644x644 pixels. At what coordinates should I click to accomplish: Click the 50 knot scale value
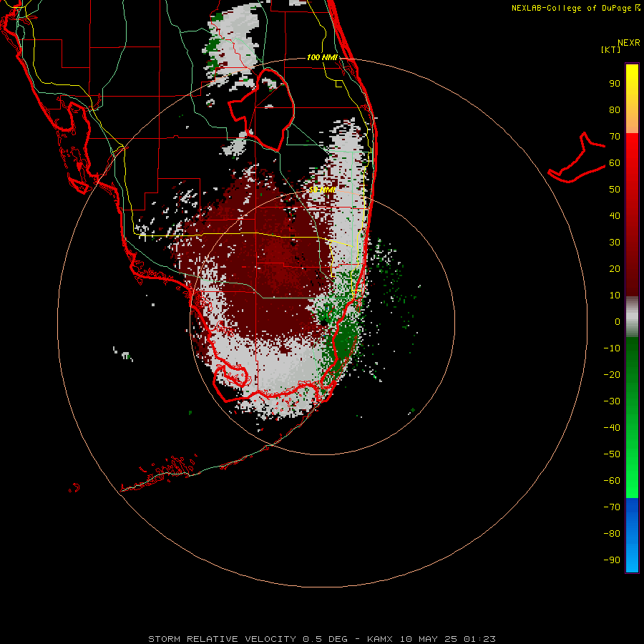[x=615, y=190]
